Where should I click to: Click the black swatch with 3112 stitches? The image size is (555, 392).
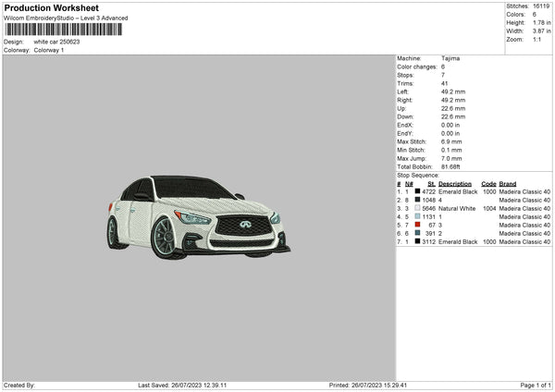(418, 241)
